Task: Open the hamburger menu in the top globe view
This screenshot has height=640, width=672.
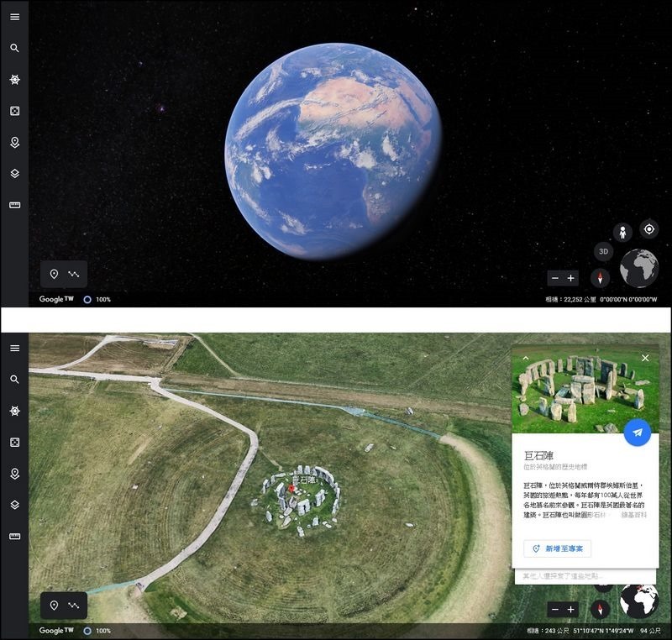Action: pos(14,17)
